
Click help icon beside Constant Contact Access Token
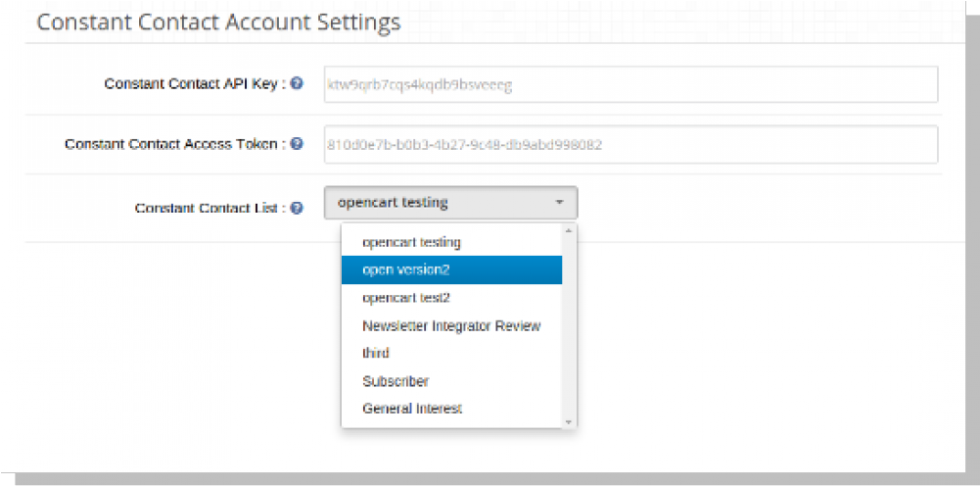(297, 144)
